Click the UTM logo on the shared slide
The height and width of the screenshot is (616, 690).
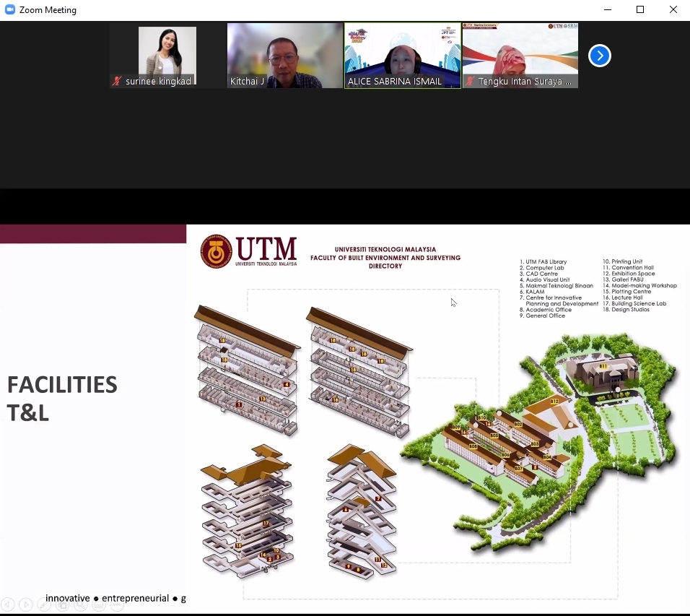coord(249,251)
